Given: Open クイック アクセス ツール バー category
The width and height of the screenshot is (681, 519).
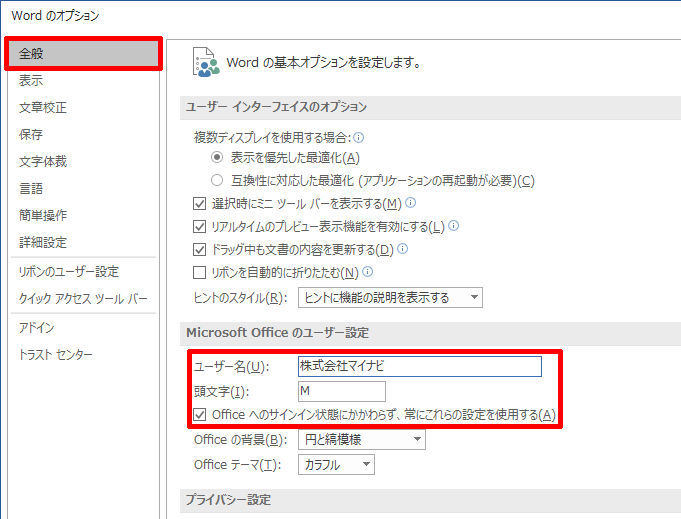Looking at the screenshot, I should 83,299.
